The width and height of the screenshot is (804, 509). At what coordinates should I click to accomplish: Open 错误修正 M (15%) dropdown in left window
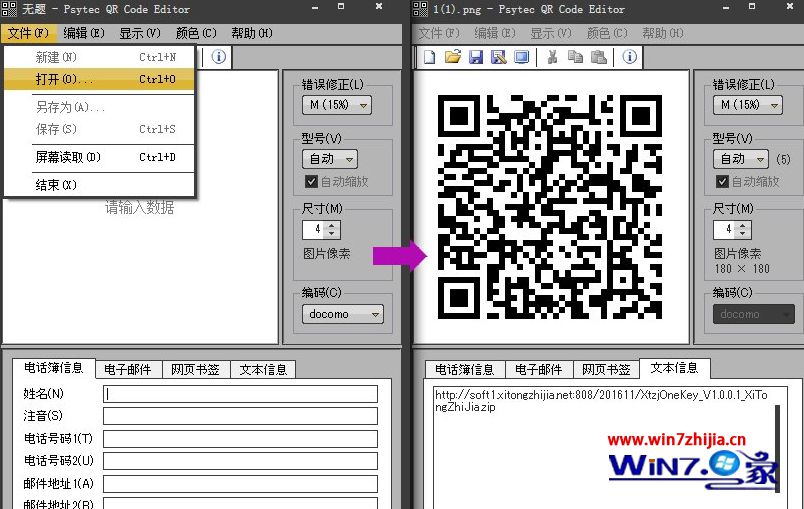pos(337,105)
